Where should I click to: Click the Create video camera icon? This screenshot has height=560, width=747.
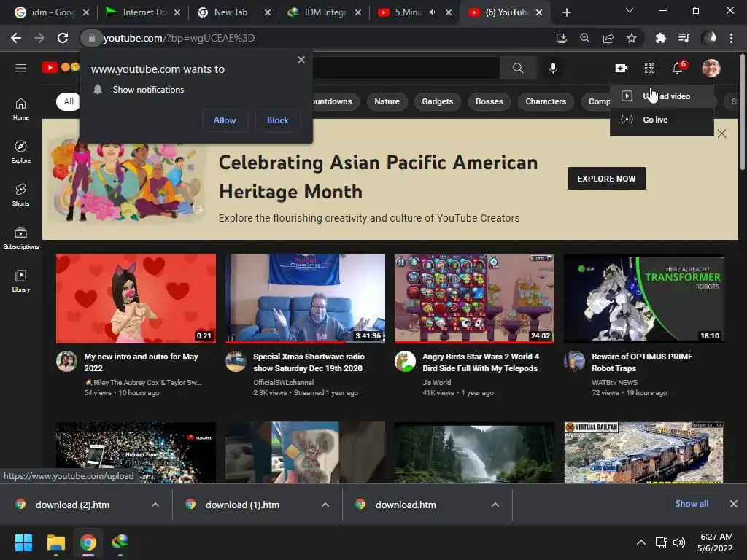click(x=621, y=68)
